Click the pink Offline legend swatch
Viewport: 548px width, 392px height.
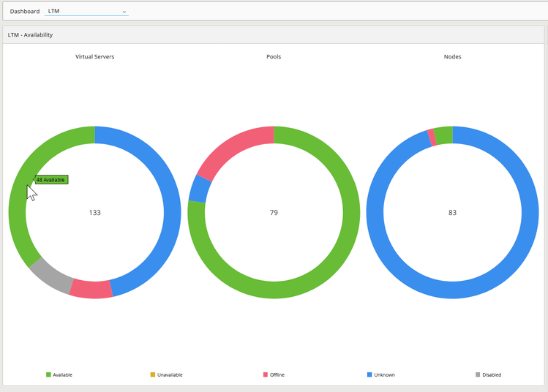(x=266, y=374)
